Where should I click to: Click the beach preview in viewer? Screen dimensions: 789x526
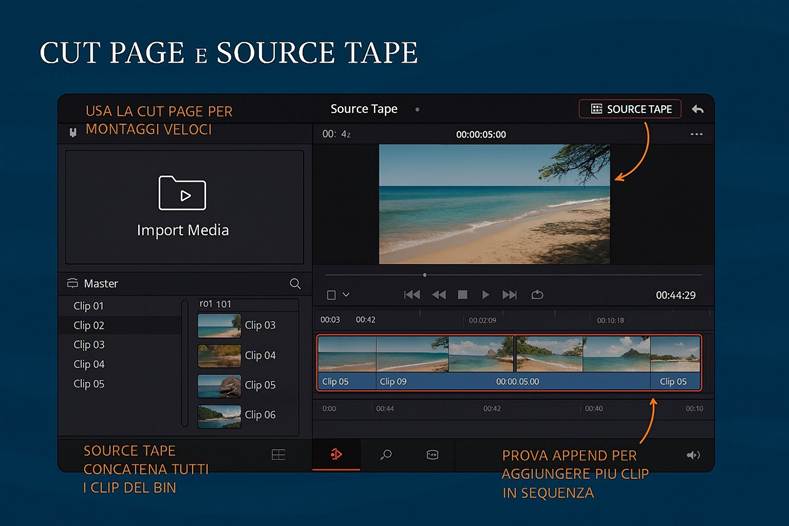[x=494, y=204]
